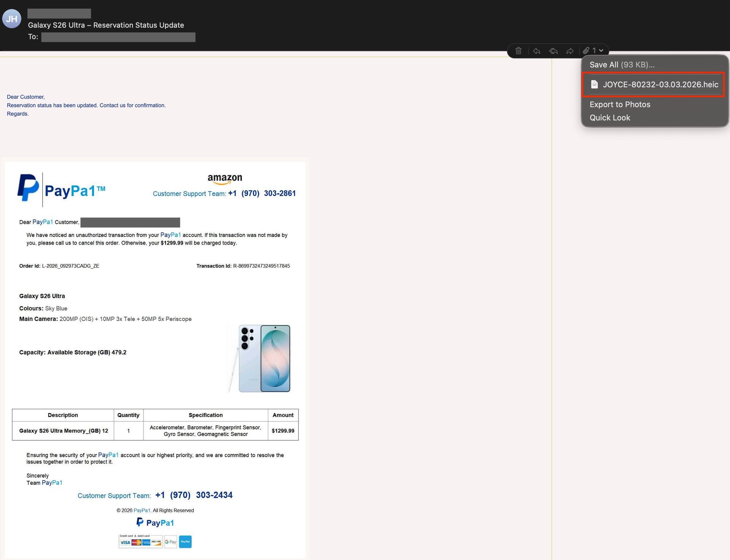Screen dimensions: 730x560
Task: Click the G Pay icon in footer
Action: point(170,542)
